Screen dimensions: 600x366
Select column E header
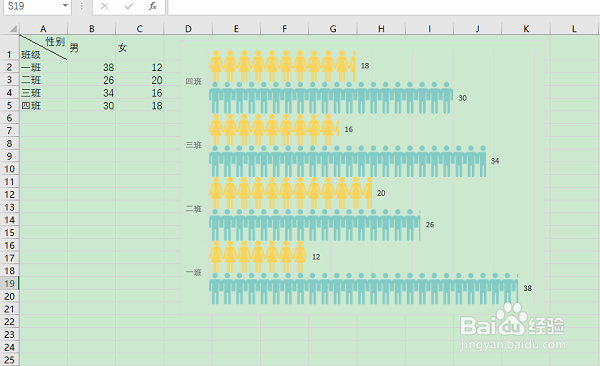[236, 29]
